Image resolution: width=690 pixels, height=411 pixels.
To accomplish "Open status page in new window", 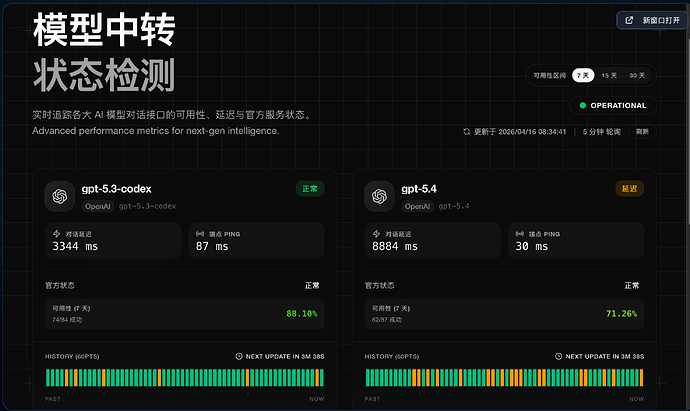I will [653, 20].
